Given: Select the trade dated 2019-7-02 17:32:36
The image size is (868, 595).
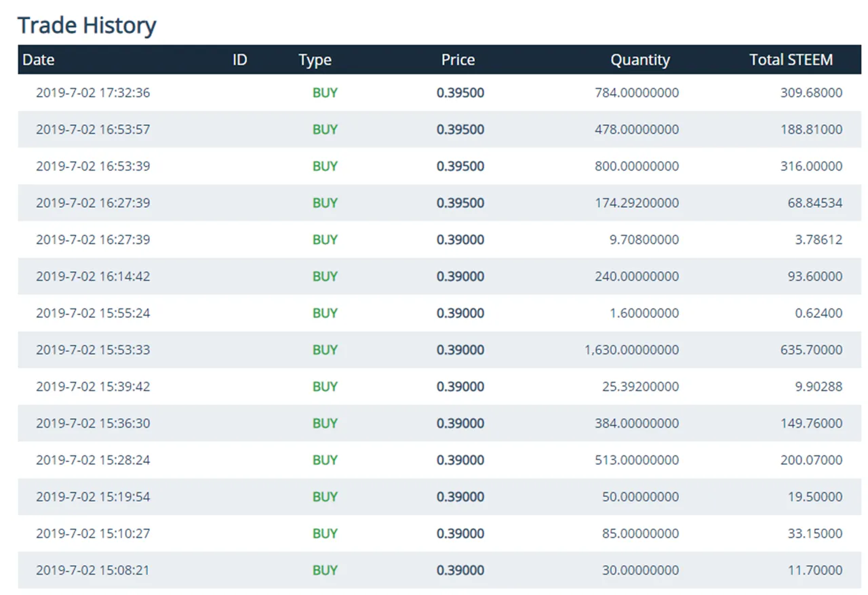Looking at the screenshot, I should pos(93,93).
